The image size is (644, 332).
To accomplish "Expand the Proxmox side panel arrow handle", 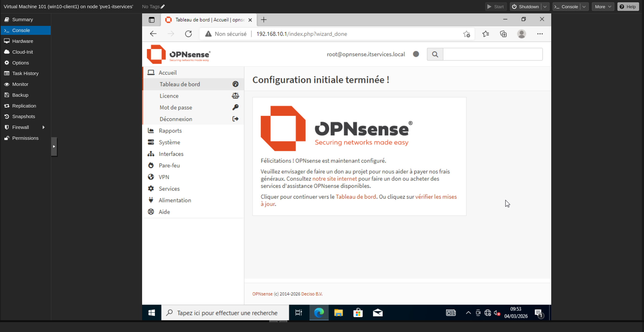I will coord(54,146).
